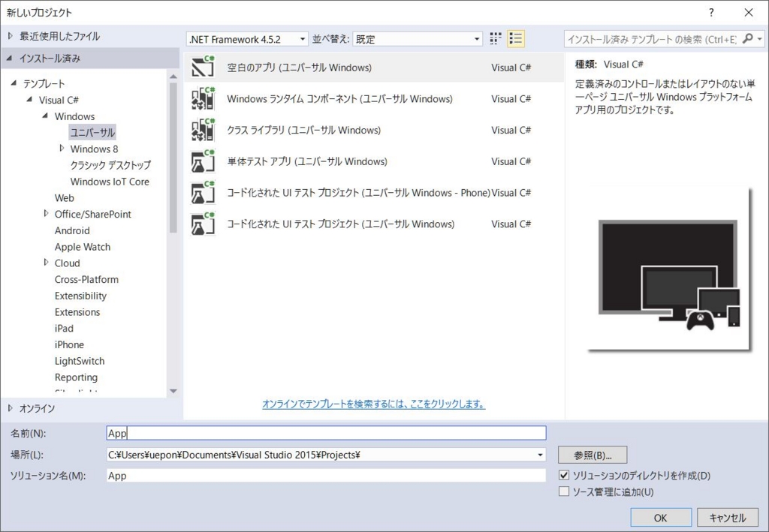Select クラス ライブラリ (ユニバーサル Windows) template

coord(375,131)
